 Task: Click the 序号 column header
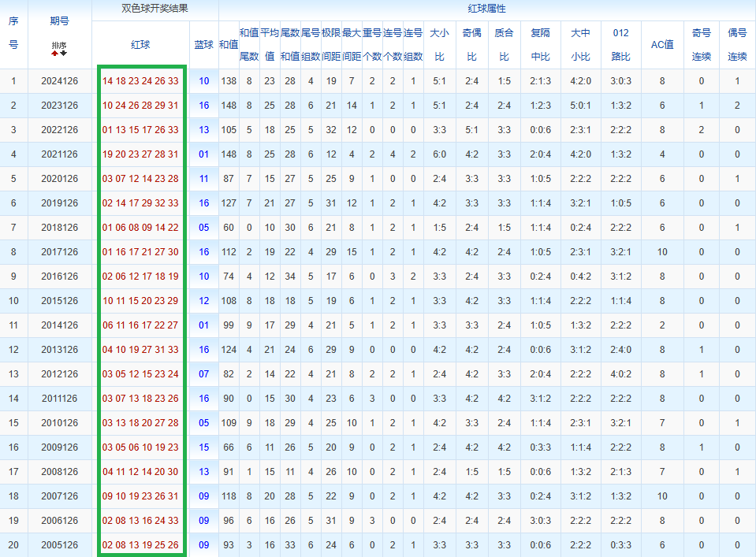click(x=13, y=33)
